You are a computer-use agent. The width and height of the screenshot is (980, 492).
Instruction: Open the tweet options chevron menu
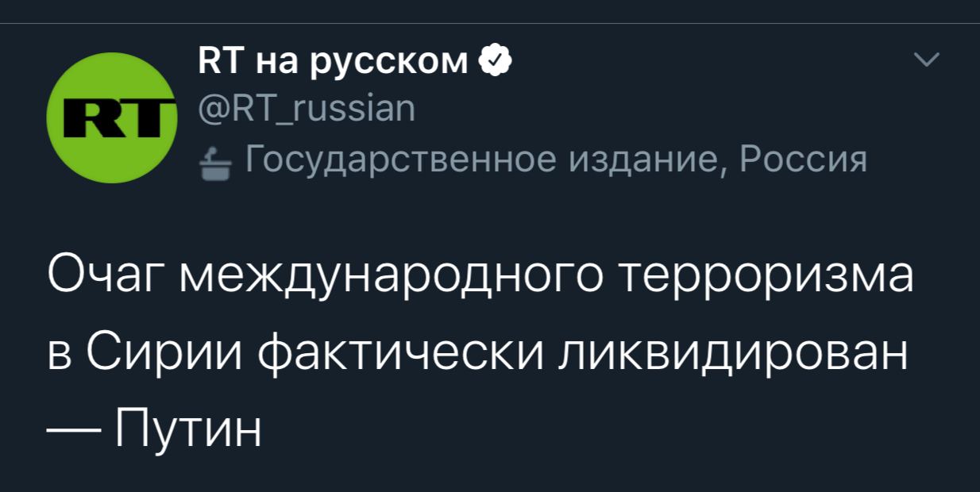(928, 61)
